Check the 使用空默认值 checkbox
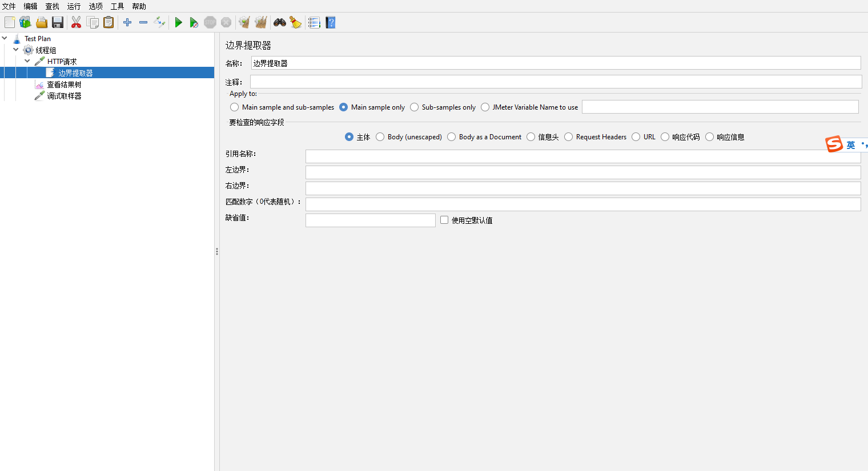 pyautogui.click(x=444, y=220)
